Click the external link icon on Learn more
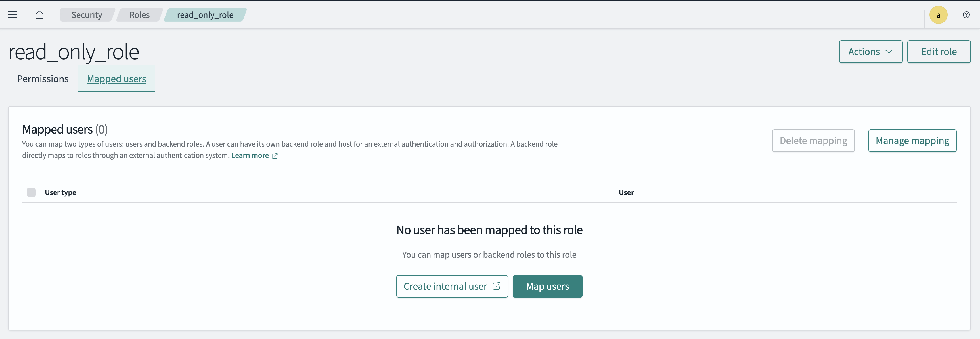 pyautogui.click(x=275, y=155)
